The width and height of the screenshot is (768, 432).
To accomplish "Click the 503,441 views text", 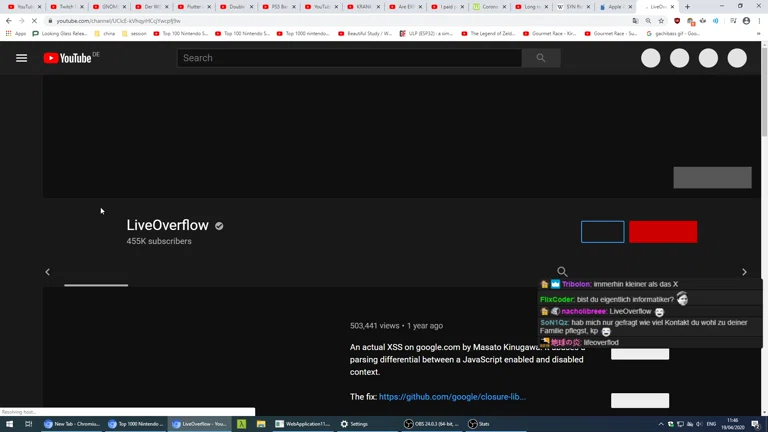I will coord(375,326).
